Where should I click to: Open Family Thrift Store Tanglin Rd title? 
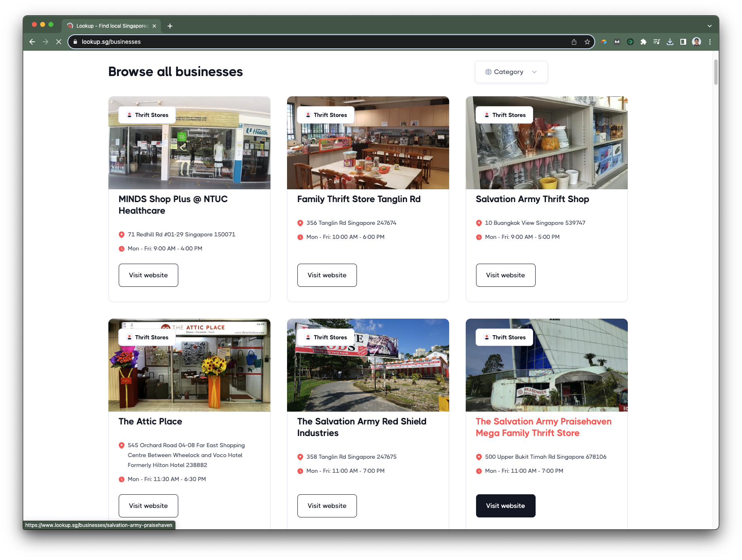(x=359, y=199)
